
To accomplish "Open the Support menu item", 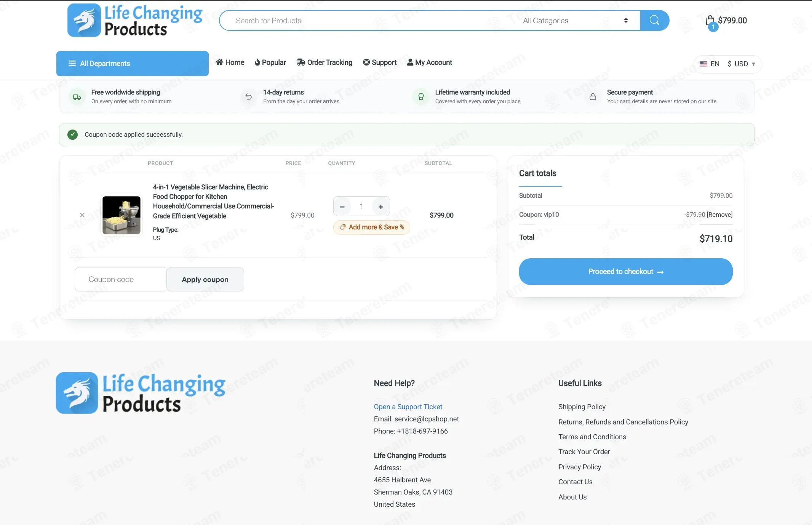I will [380, 62].
